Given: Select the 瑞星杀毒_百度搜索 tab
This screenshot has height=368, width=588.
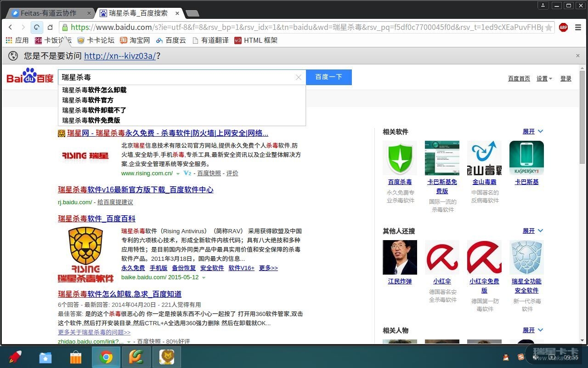Looking at the screenshot, I should [x=138, y=13].
